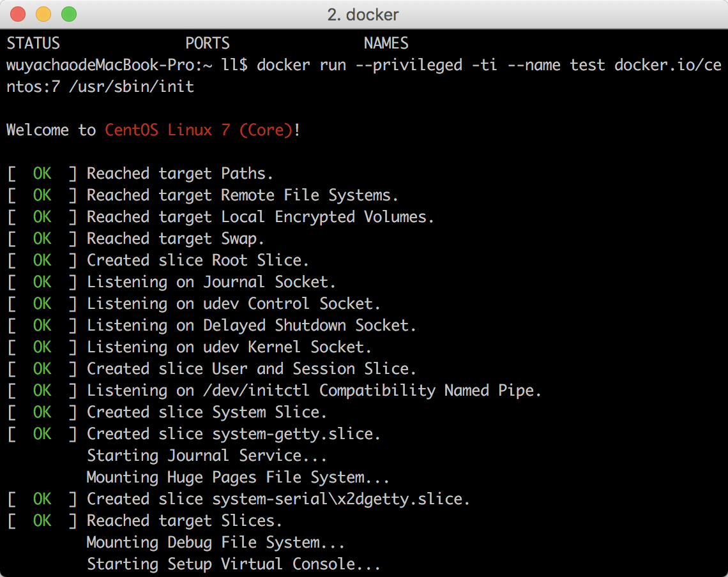
Task: Click 'Listening on udev Control Socket.'
Action: pos(234,304)
